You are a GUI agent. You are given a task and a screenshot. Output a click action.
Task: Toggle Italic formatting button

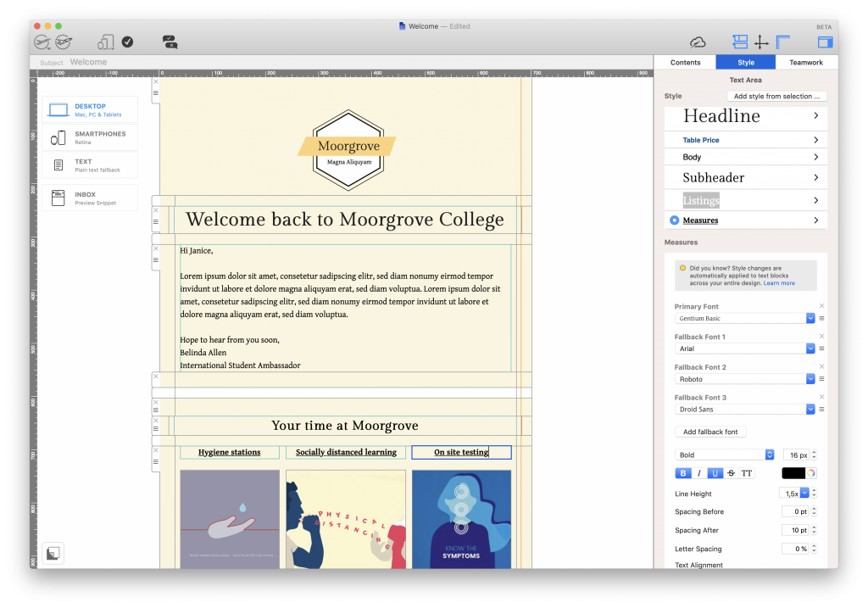click(699, 473)
